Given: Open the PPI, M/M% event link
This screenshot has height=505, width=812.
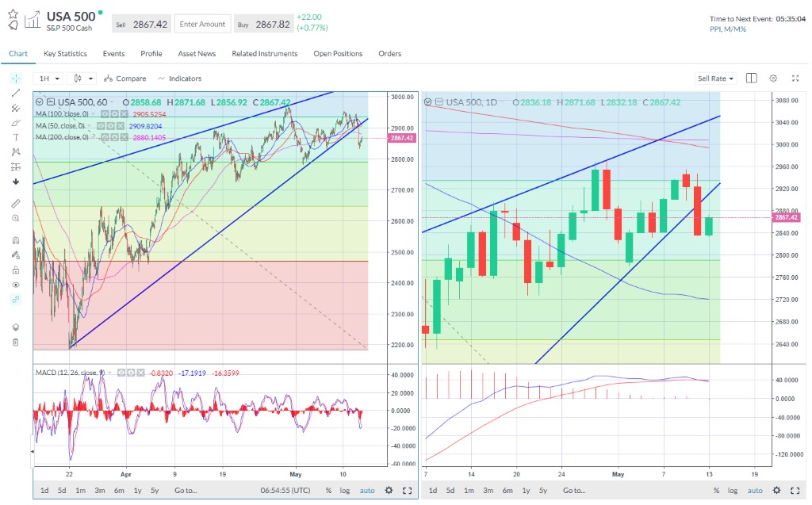Looking at the screenshot, I should [x=727, y=29].
